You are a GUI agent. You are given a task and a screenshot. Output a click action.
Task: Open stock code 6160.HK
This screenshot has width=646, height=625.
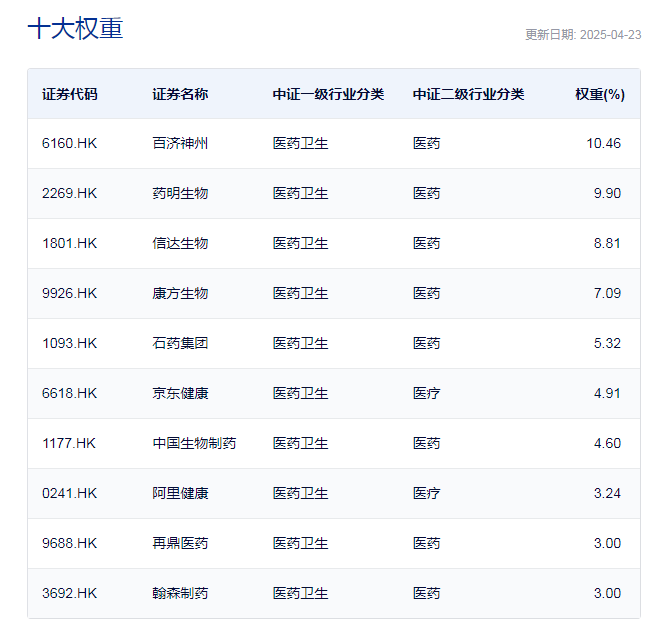tap(70, 143)
